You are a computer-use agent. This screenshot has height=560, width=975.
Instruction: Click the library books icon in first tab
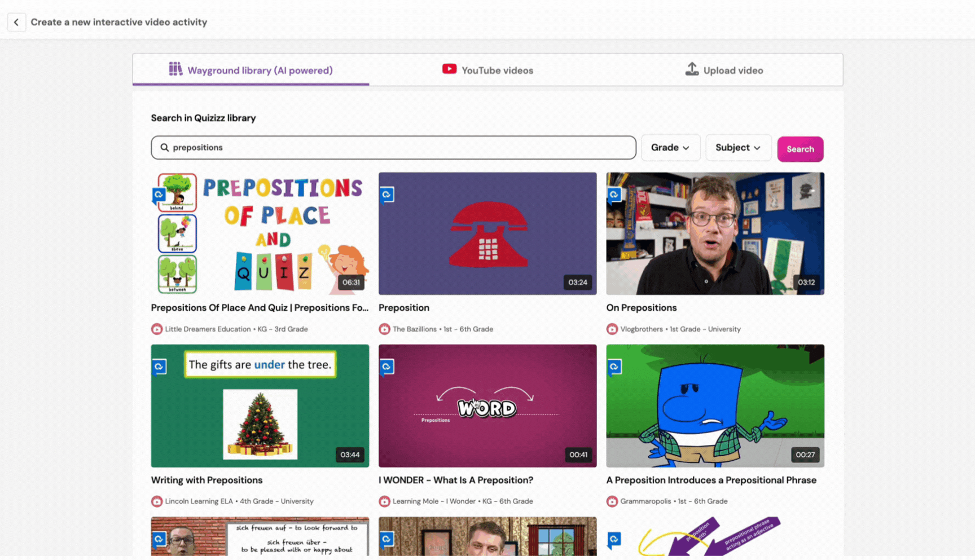pyautogui.click(x=175, y=69)
